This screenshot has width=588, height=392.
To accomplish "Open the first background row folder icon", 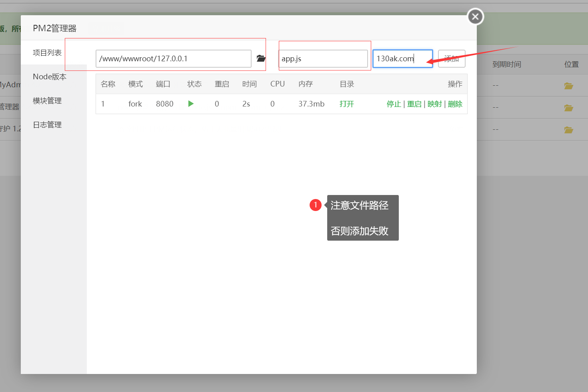I will (568, 86).
